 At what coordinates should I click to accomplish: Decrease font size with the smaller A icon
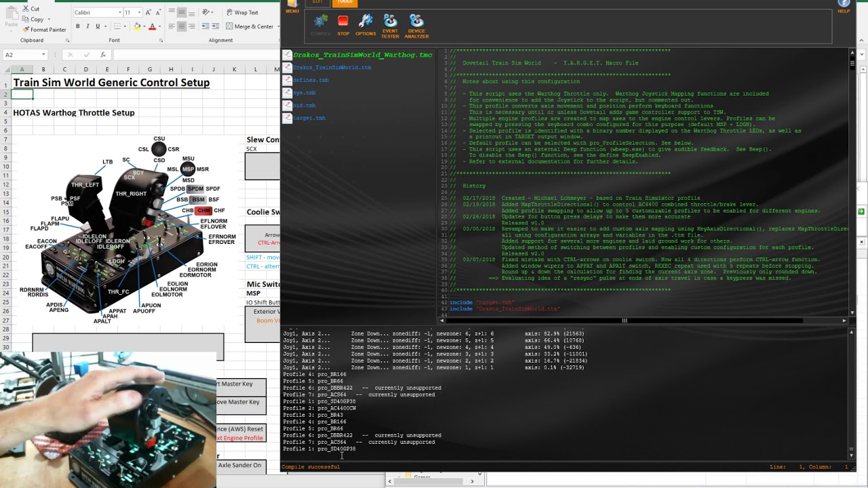point(160,12)
